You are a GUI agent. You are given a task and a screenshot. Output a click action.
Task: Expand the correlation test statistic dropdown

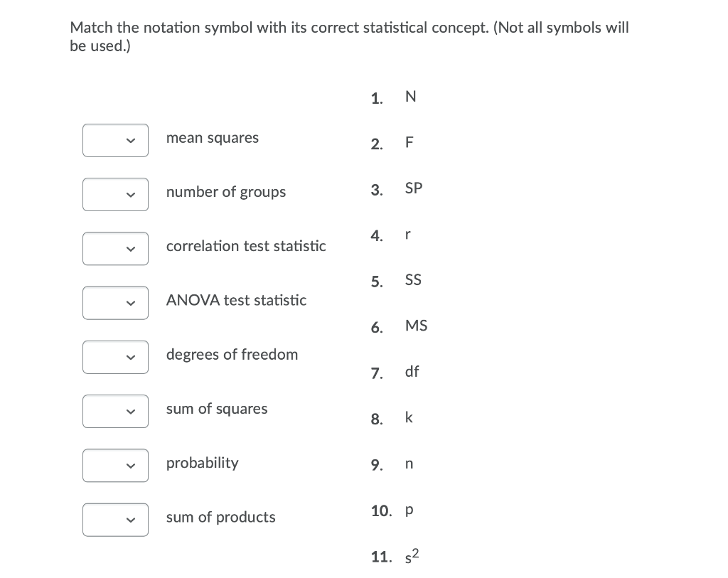[x=116, y=249]
